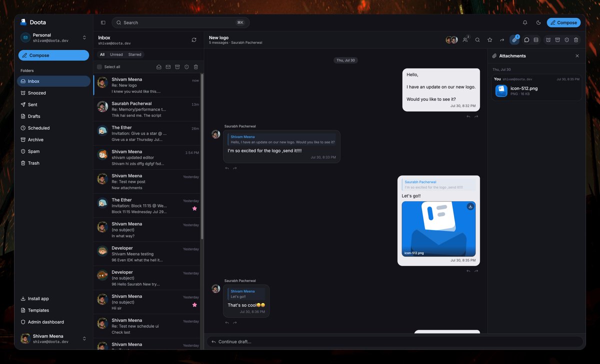
Task: Archive the New logo conversation from header
Action: coord(557,40)
